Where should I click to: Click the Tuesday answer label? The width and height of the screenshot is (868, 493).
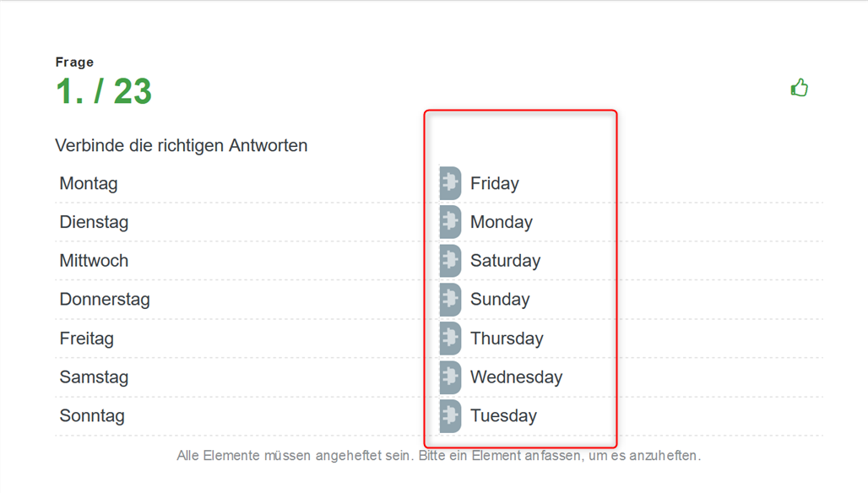503,415
